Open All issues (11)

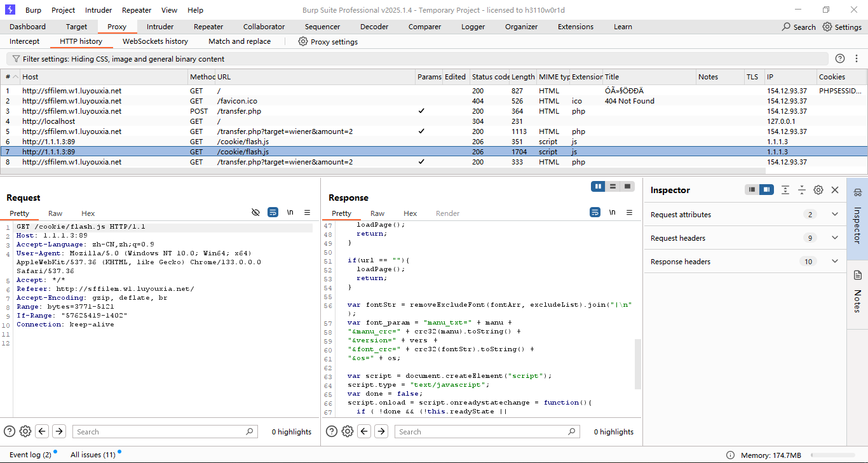coord(93,455)
